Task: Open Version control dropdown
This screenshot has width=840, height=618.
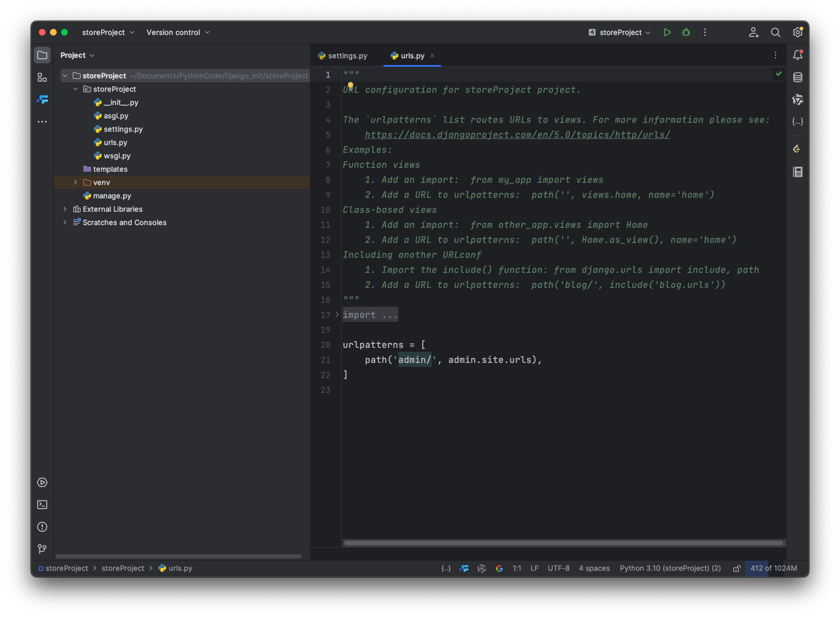Action: pos(178,32)
